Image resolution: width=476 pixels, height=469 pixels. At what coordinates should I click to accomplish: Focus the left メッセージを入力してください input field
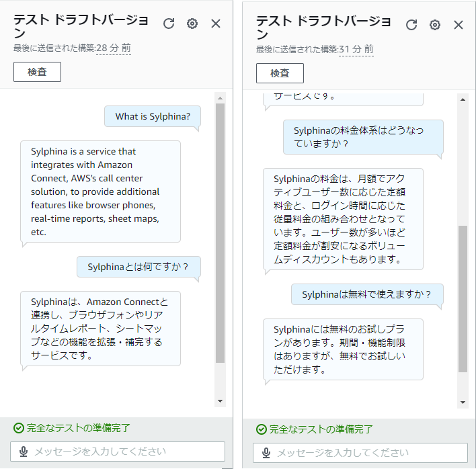point(118,452)
